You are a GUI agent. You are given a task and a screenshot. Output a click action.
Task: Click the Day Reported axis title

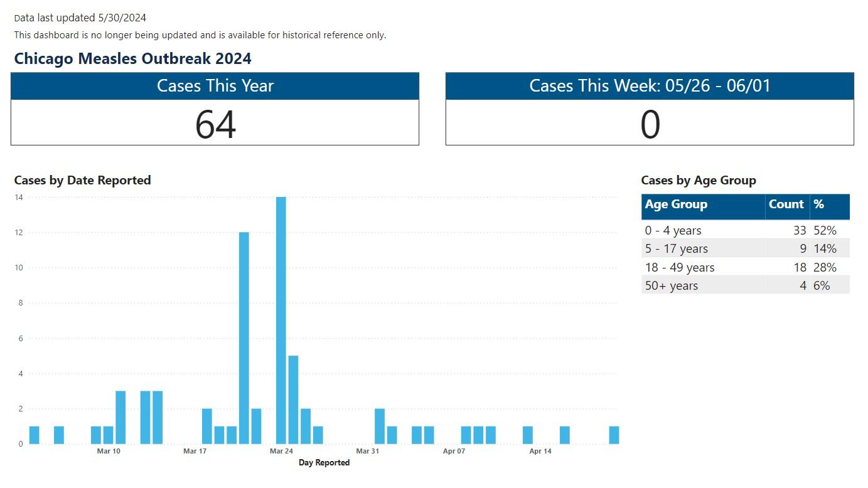coord(324,463)
